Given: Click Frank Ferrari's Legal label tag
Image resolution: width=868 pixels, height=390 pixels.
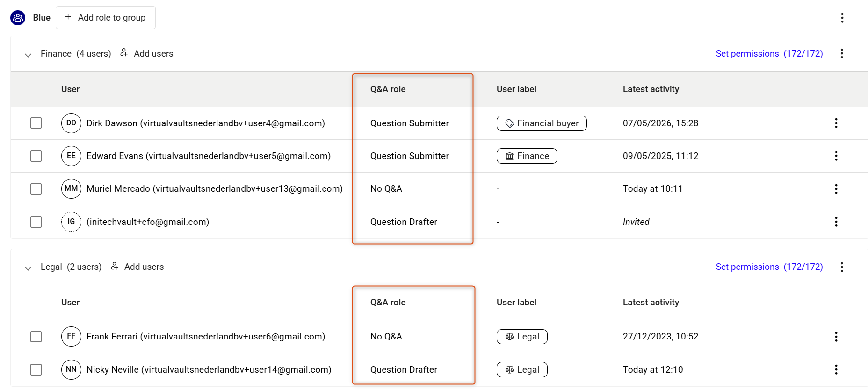Looking at the screenshot, I should coord(522,336).
